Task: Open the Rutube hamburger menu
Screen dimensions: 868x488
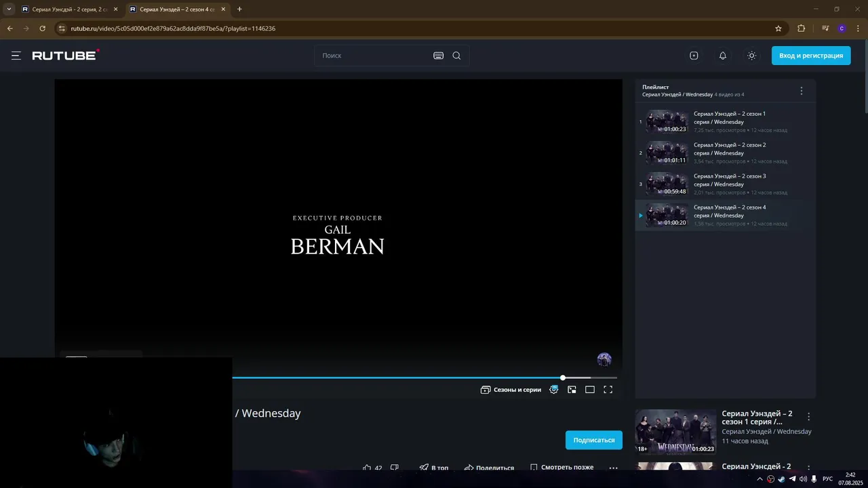Action: [16, 56]
